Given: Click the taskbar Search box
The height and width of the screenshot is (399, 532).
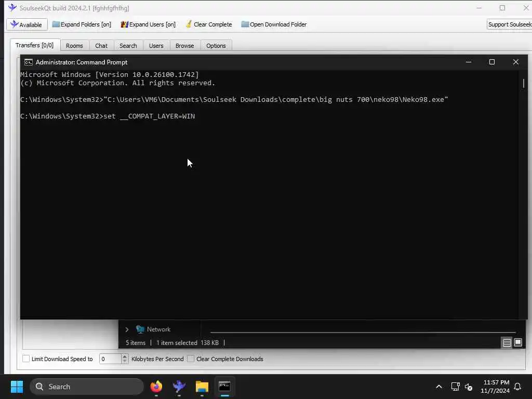Looking at the screenshot, I should point(87,387).
